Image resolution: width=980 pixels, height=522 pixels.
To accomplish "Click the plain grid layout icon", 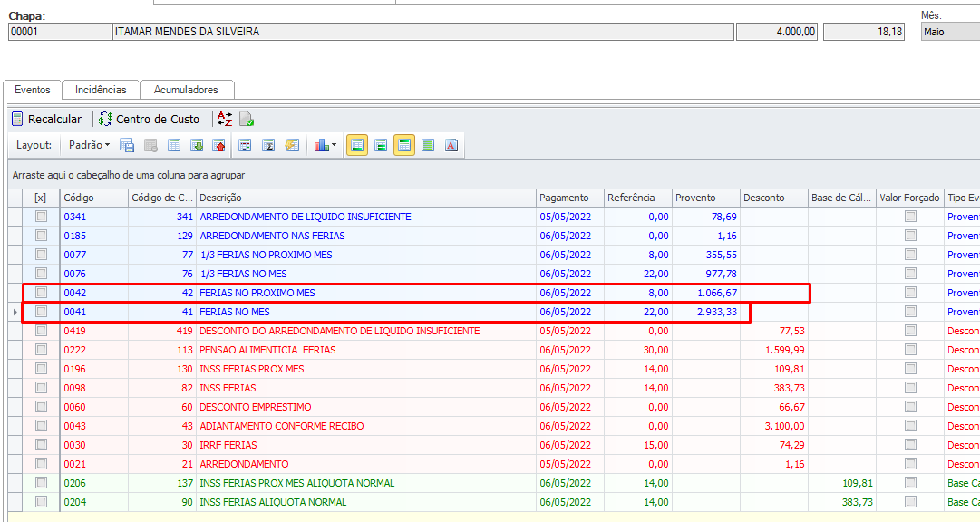I will (x=174, y=145).
